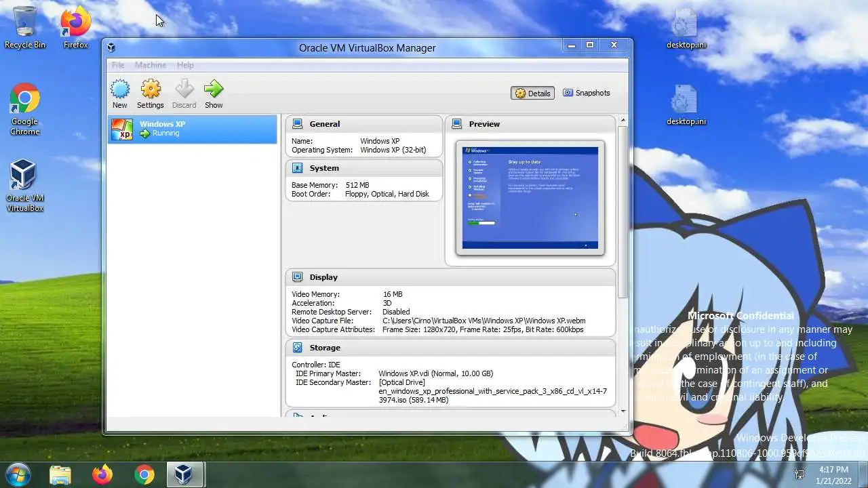Click the Preview section monitor icon
This screenshot has height=488, width=868.
tap(457, 124)
